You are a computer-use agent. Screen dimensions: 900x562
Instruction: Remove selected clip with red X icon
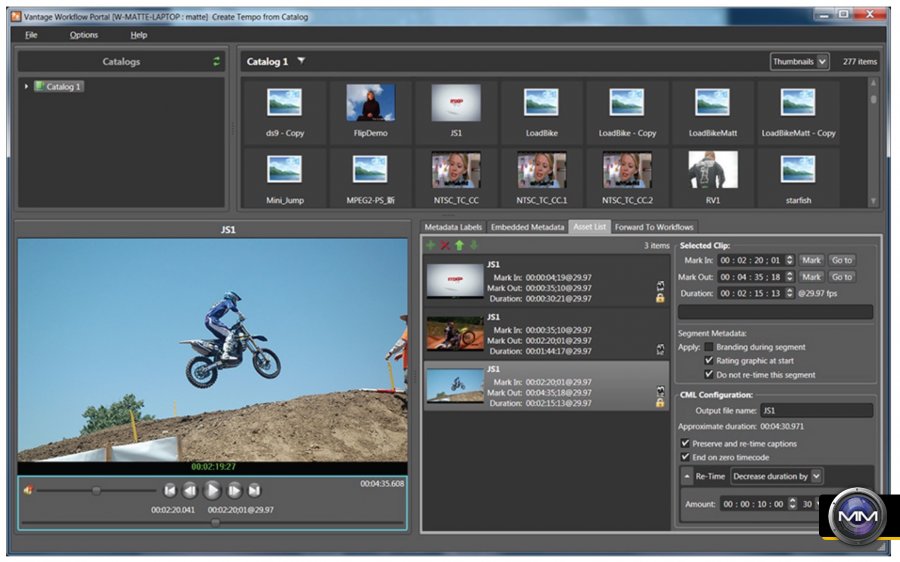pos(445,245)
